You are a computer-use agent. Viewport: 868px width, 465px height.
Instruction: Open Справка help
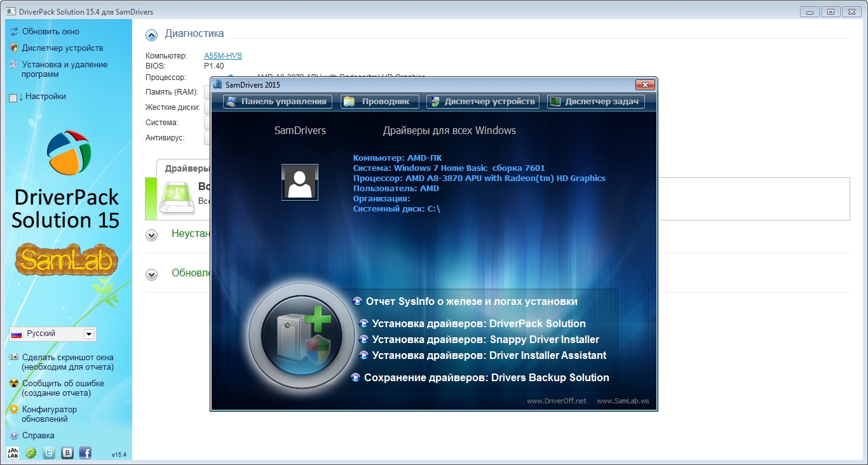tap(38, 436)
